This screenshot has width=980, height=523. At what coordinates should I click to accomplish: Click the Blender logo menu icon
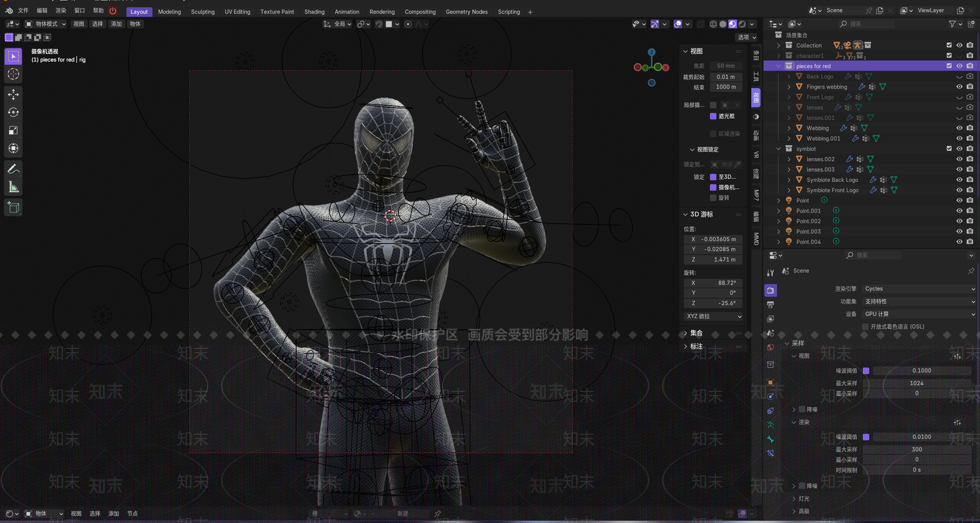click(9, 10)
